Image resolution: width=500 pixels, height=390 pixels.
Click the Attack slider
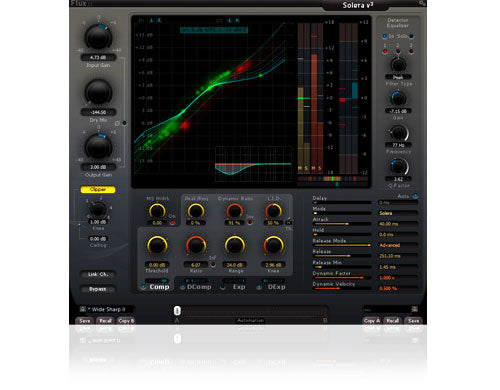(x=342, y=224)
